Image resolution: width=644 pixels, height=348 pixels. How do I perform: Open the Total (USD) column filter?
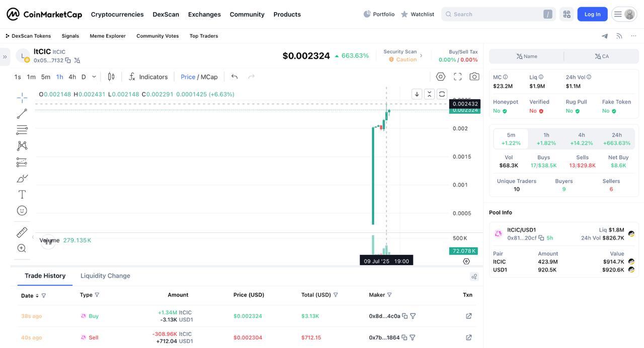pos(336,295)
